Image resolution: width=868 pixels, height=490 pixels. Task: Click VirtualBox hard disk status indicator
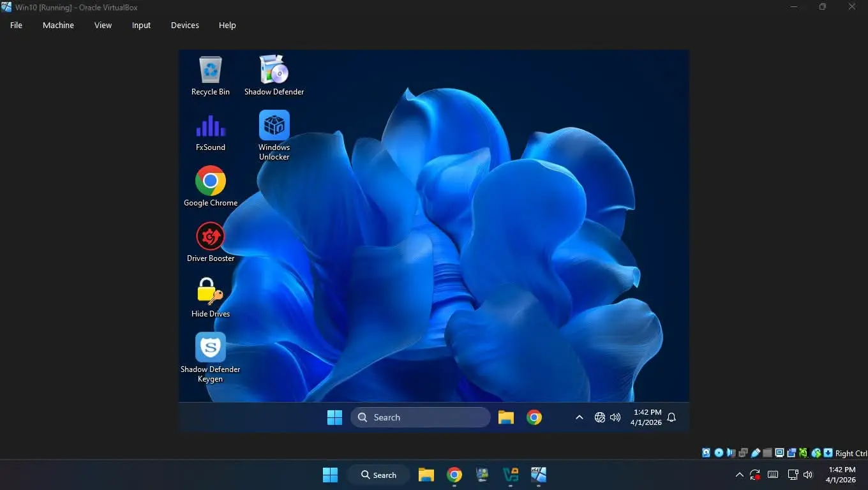(x=706, y=453)
